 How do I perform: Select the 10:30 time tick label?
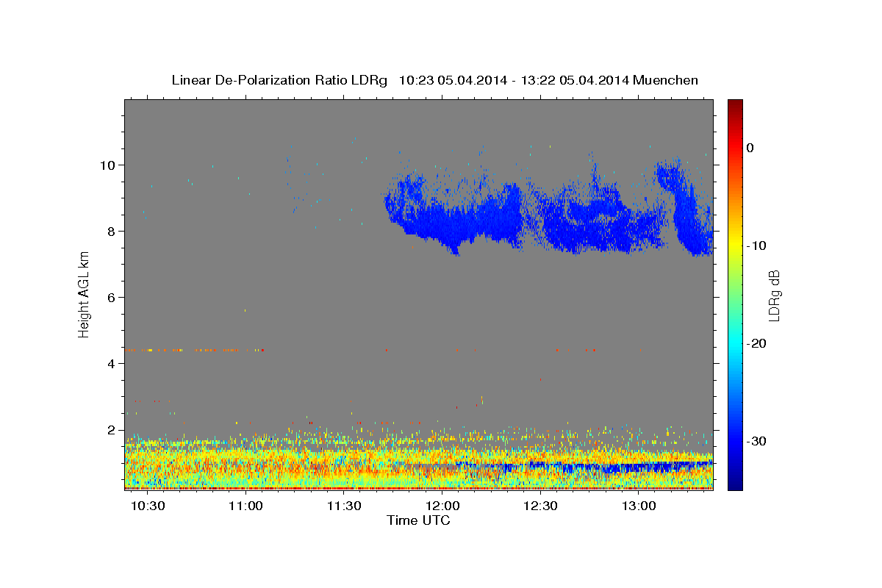click(x=147, y=506)
